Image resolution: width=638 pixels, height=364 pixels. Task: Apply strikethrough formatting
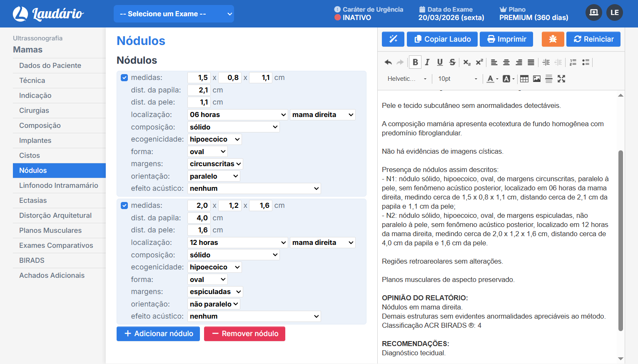pyautogui.click(x=452, y=62)
